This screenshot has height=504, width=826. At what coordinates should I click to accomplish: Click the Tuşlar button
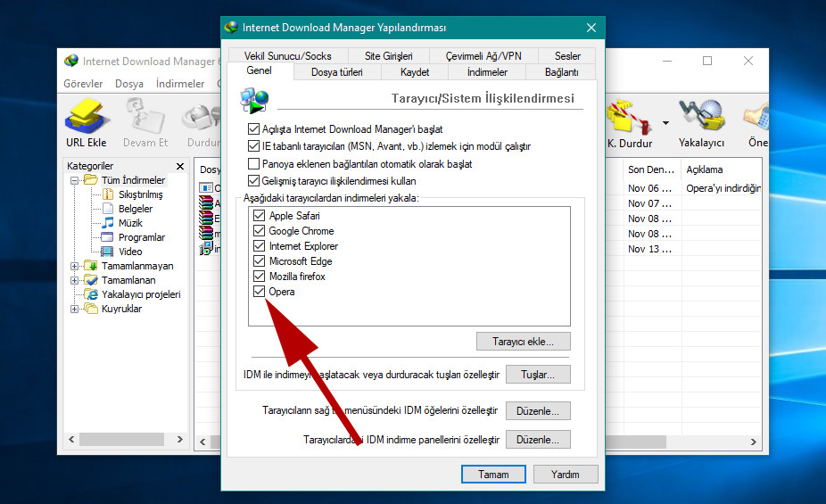pyautogui.click(x=538, y=375)
